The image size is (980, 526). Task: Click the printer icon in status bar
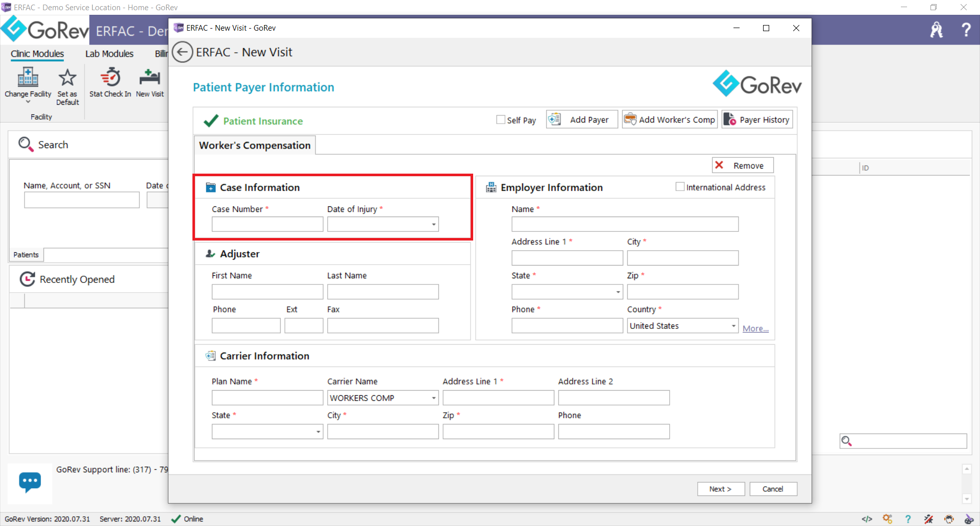[x=949, y=519]
